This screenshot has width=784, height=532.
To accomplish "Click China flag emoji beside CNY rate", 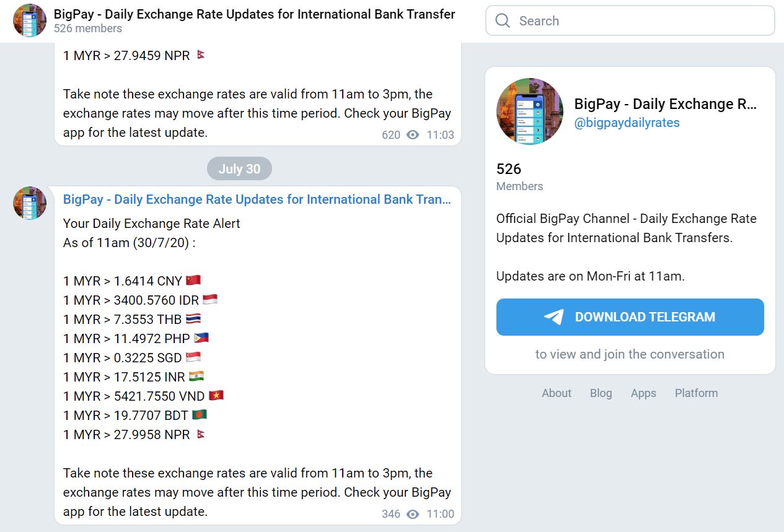I will point(193,281).
